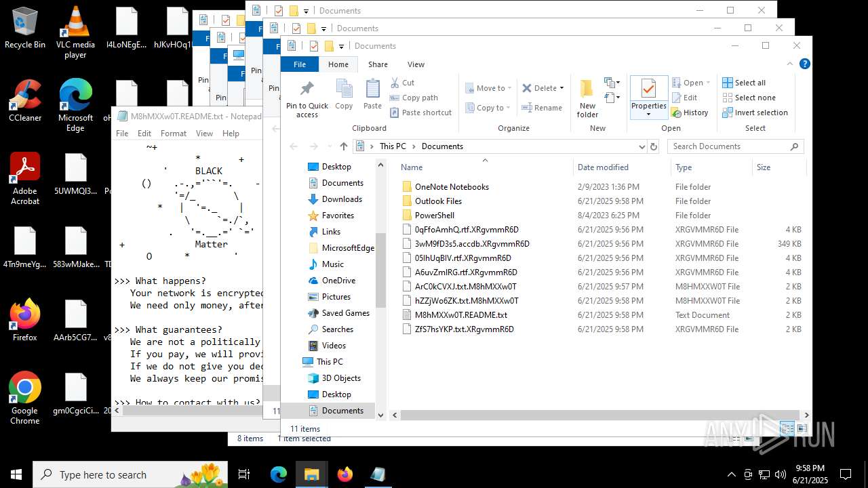Open Notepad Format menu

click(174, 134)
